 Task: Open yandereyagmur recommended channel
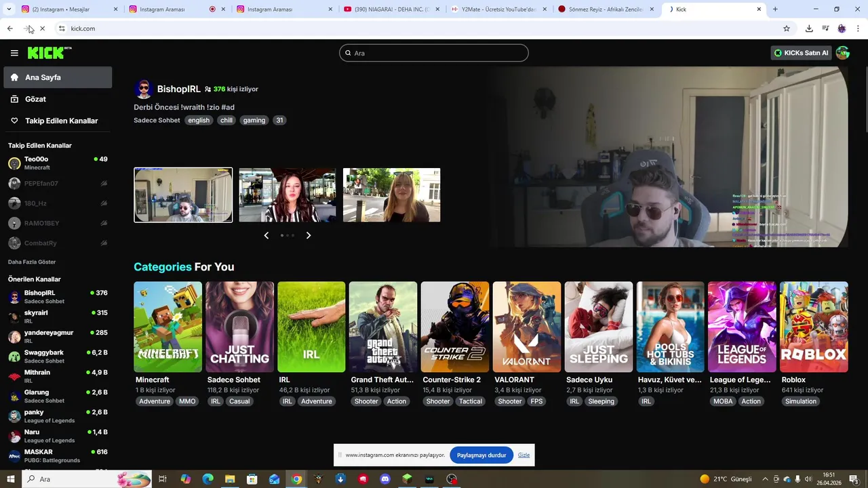pos(58,337)
